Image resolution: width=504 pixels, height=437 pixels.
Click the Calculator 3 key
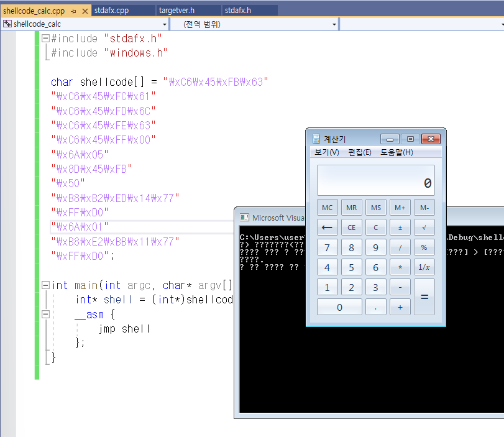(x=376, y=287)
